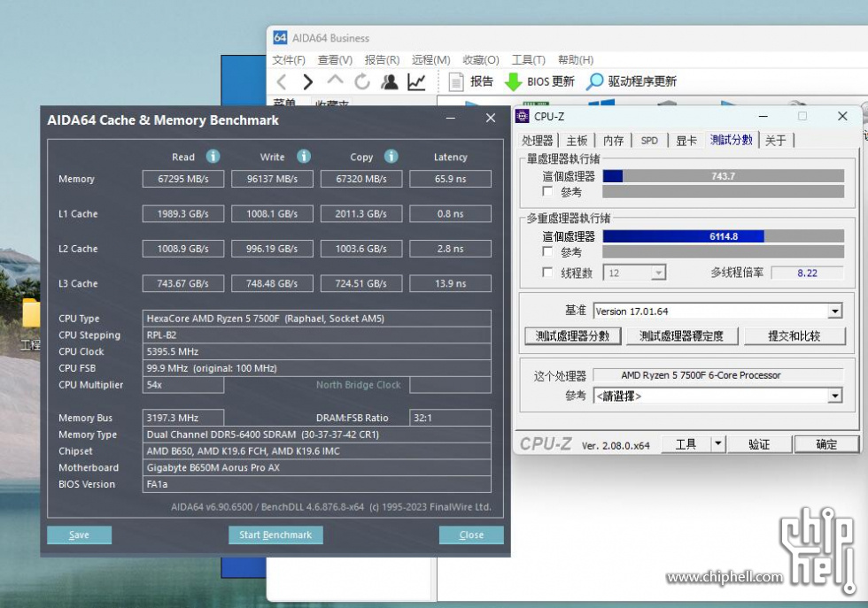Click the Close button in benchmark window
Viewport: 868px width, 608px height.
pos(471,535)
